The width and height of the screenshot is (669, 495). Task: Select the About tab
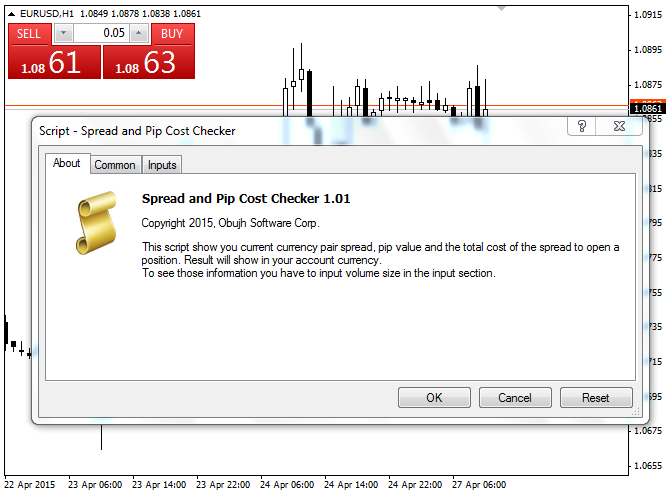click(x=67, y=164)
